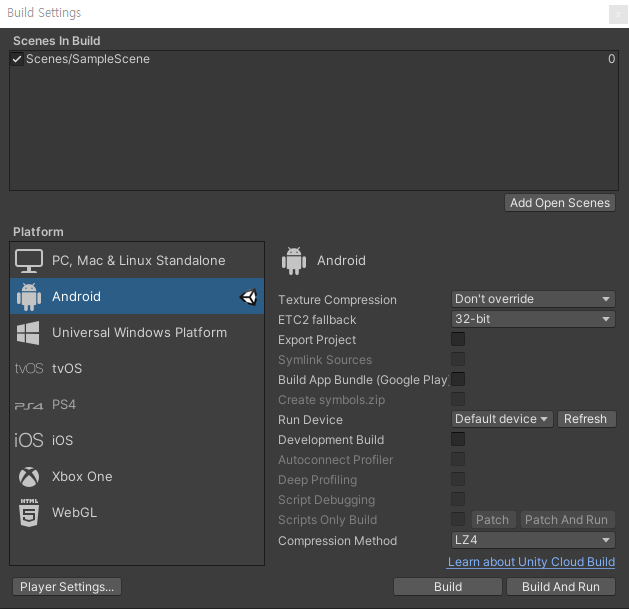Select the Xbox One platform
The width and height of the screenshot is (629, 609).
coord(137,476)
